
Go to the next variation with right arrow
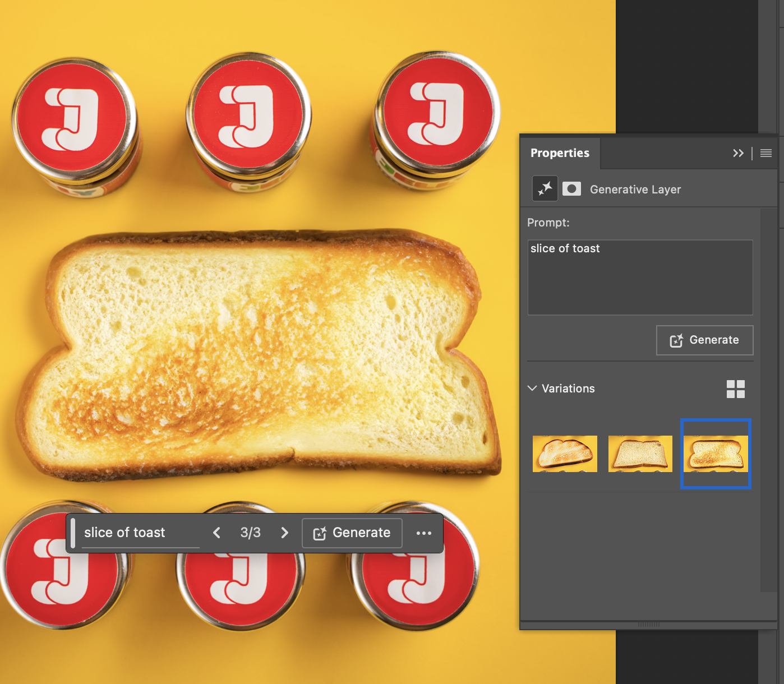point(284,533)
